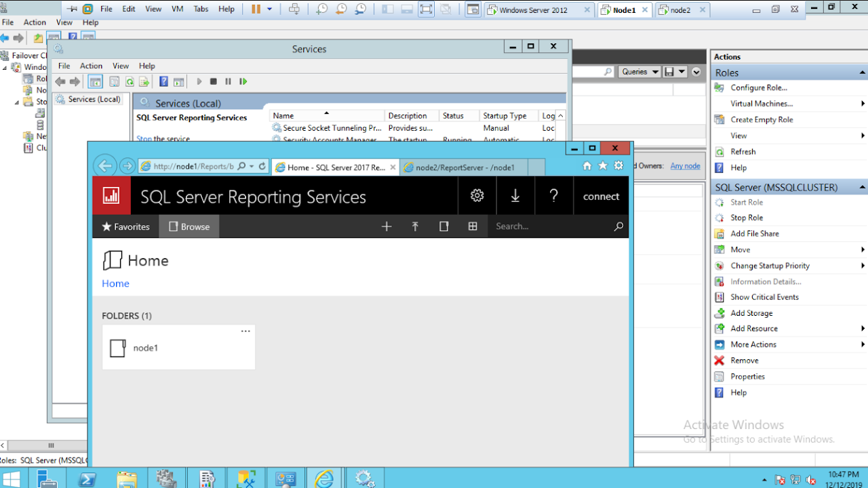The height and width of the screenshot is (488, 868).
Task: Click the plus New icon in SSRS toolbar
Action: coord(387,226)
